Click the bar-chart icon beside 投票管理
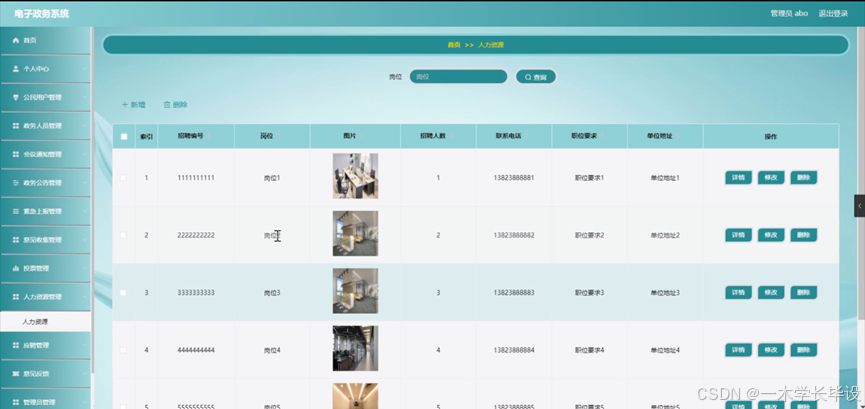 (15, 268)
